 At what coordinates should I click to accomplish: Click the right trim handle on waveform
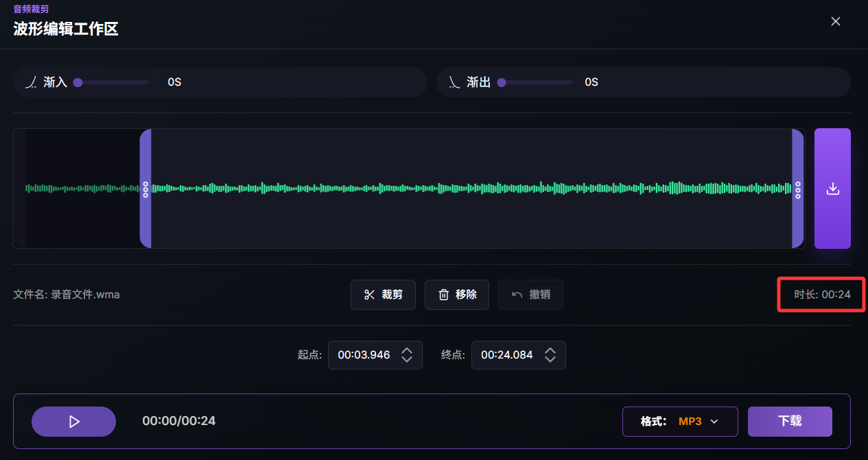pyautogui.click(x=797, y=189)
